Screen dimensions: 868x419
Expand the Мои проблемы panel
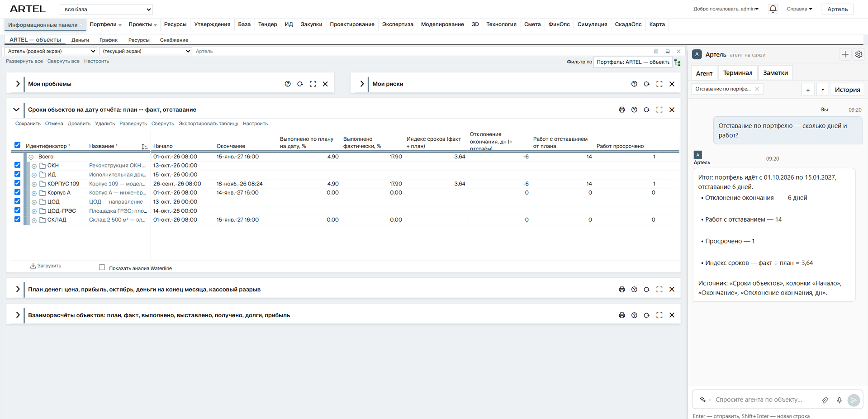click(x=18, y=84)
